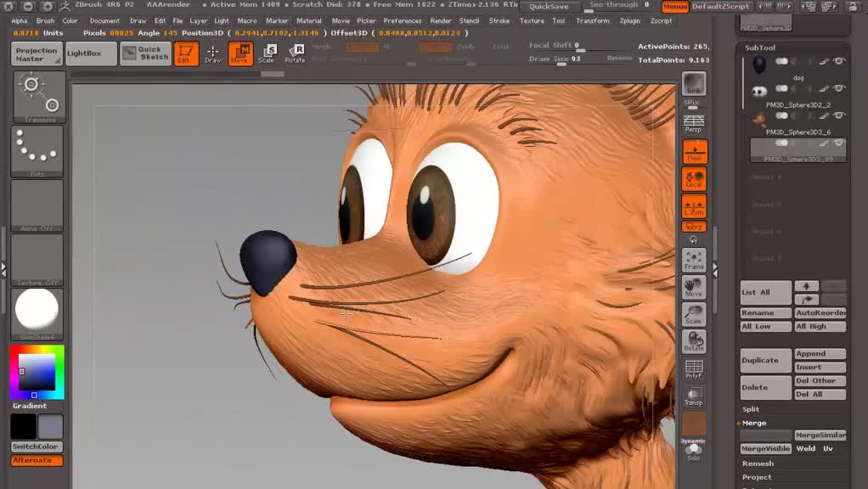Toggle Persp perspective view
The width and height of the screenshot is (868, 489).
pyautogui.click(x=694, y=124)
